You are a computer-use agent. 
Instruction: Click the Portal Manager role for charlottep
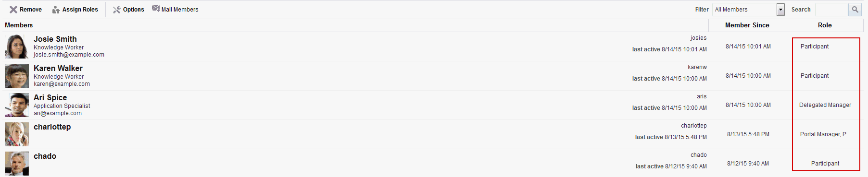coord(825,134)
